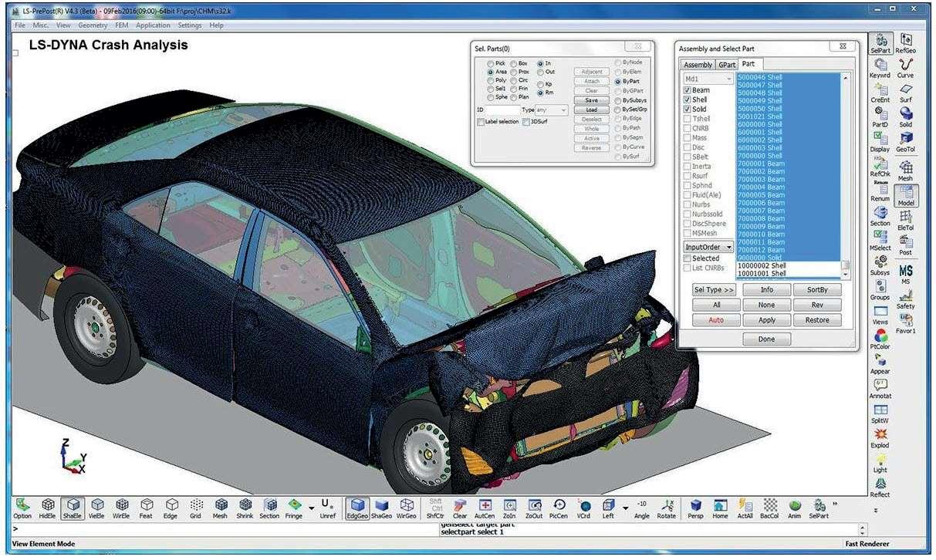Open the Curve tool in right toolbar

click(x=906, y=69)
